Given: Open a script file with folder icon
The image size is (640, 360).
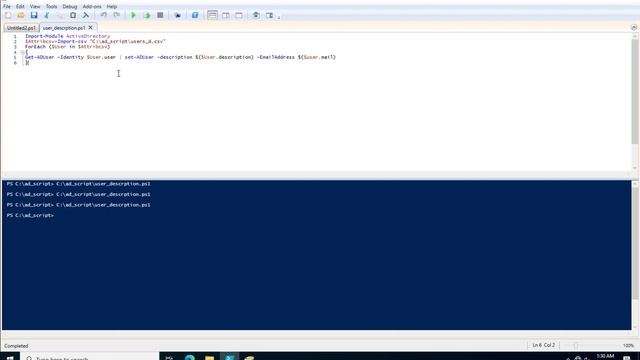Looking at the screenshot, I should 21,15.
